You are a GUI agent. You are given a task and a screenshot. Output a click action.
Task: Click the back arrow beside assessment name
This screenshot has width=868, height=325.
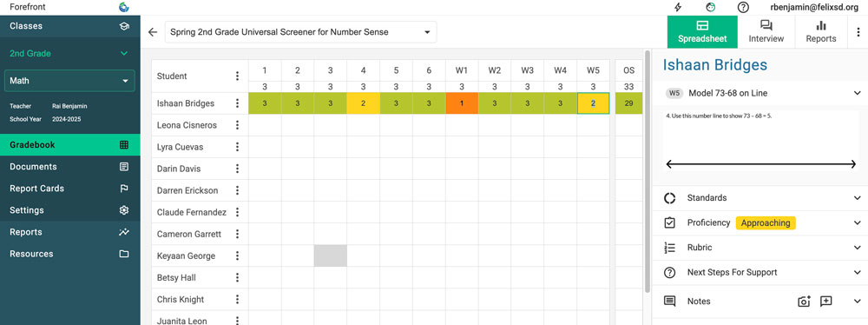click(x=153, y=32)
